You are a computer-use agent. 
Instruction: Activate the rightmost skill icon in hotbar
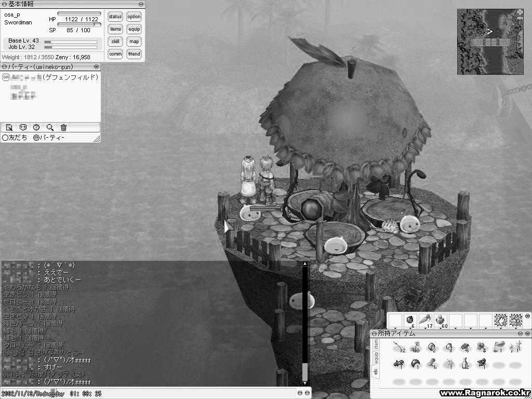[515, 320]
